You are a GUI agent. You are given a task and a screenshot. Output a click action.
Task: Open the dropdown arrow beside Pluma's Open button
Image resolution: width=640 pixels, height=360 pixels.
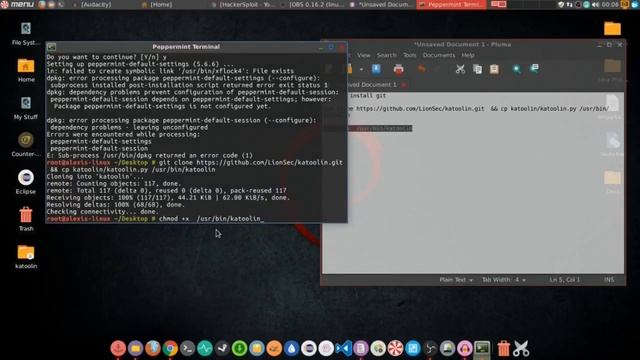point(361,69)
